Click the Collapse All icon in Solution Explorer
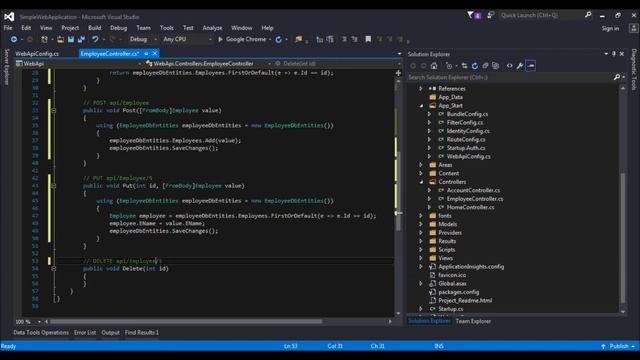 click(x=485, y=66)
